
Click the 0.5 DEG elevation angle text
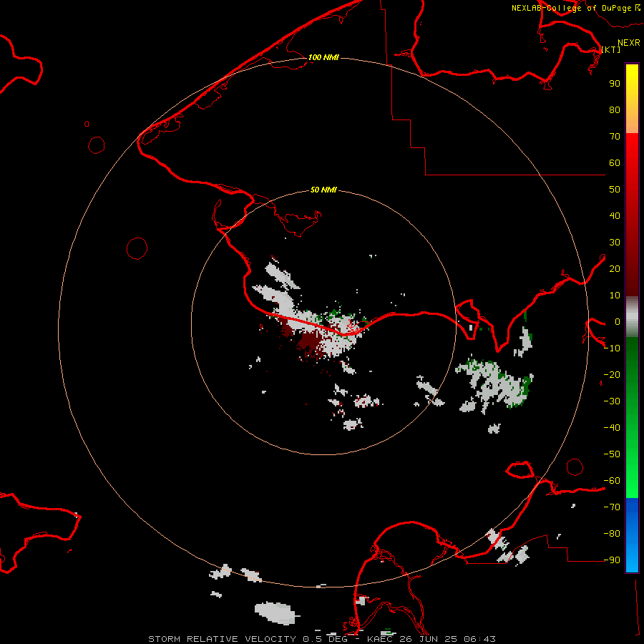(325, 639)
